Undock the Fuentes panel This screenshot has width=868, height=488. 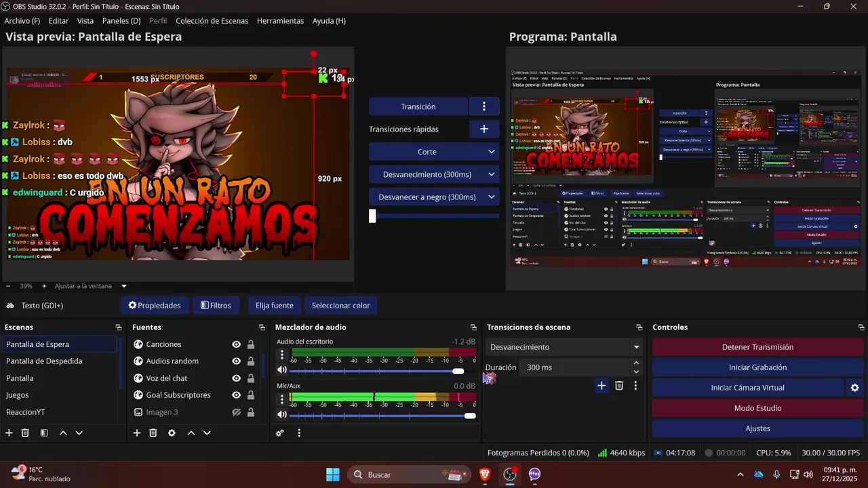(x=262, y=327)
